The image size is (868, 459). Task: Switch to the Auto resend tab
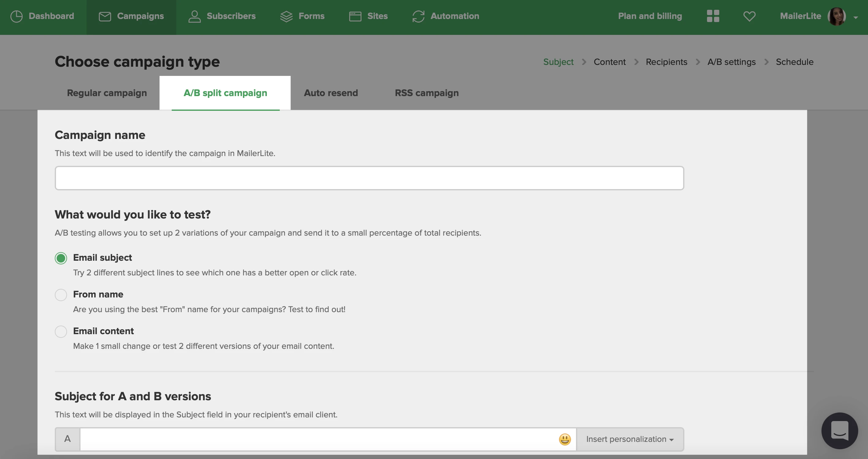331,93
